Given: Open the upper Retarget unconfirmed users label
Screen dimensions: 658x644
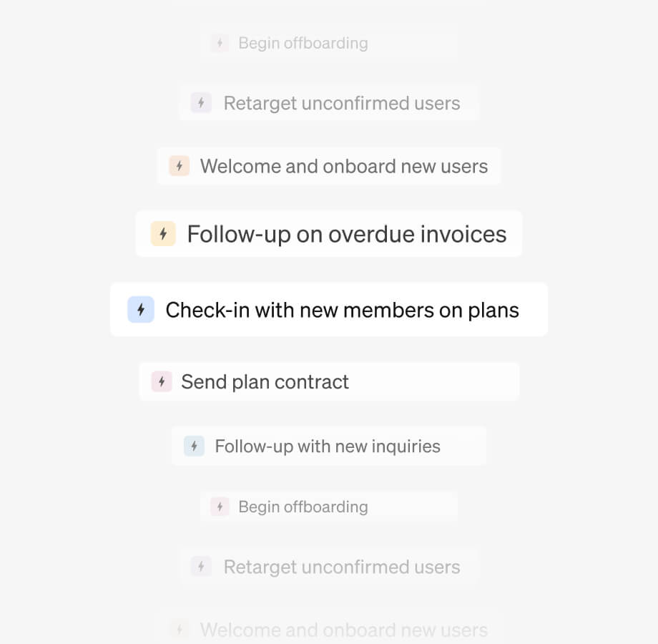Looking at the screenshot, I should tap(341, 103).
